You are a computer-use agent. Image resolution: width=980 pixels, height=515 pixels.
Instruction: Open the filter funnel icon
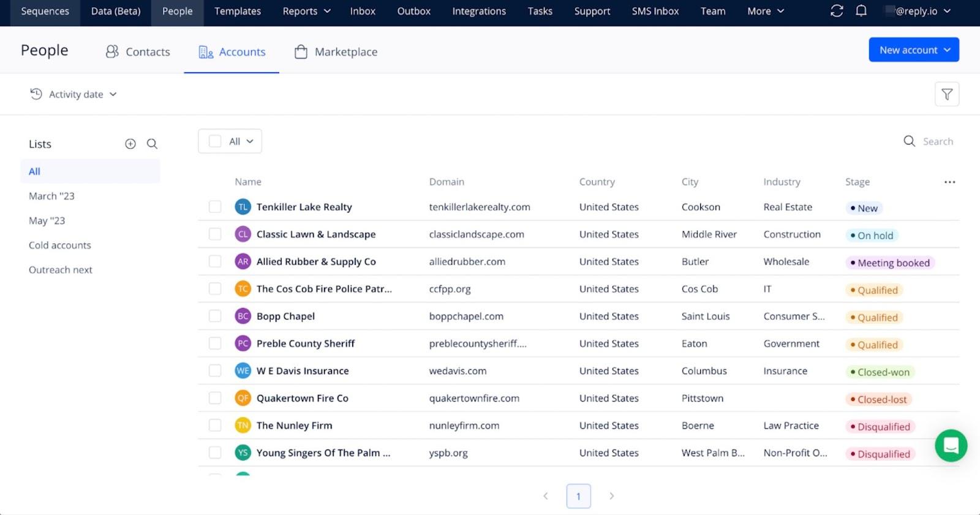pyautogui.click(x=947, y=94)
